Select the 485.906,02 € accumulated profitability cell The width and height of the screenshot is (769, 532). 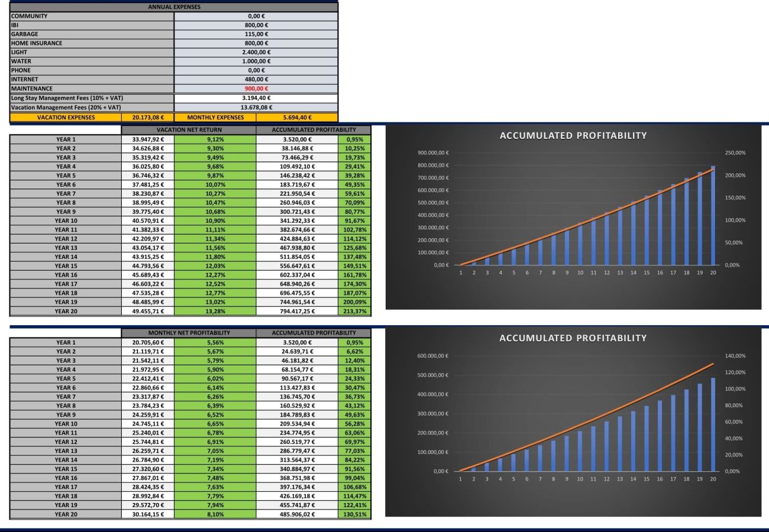tap(297, 514)
